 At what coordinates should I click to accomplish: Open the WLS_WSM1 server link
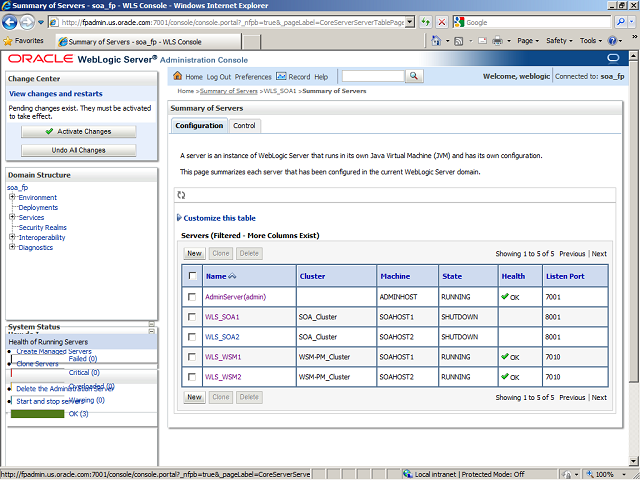[x=222, y=357]
